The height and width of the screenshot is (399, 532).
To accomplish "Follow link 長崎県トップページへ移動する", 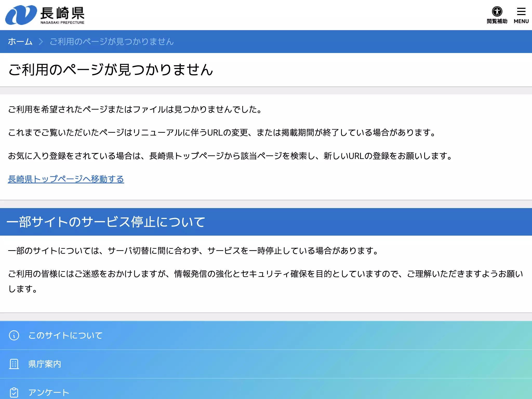I will [x=66, y=179].
